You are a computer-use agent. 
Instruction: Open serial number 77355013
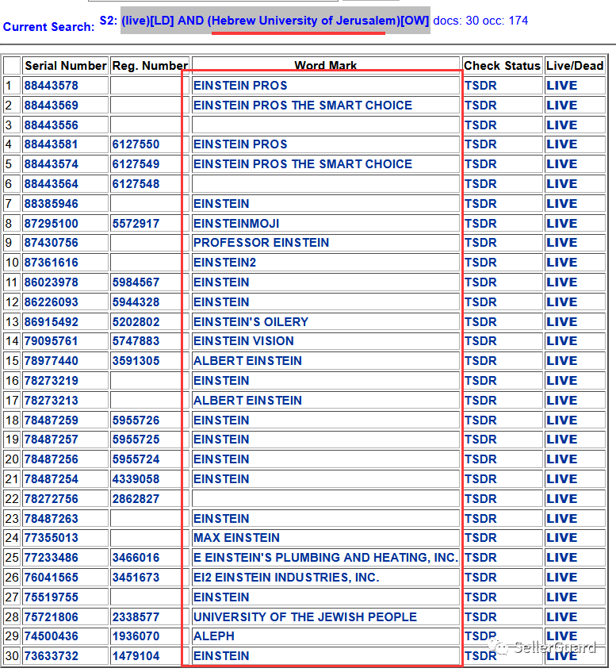pos(51,537)
